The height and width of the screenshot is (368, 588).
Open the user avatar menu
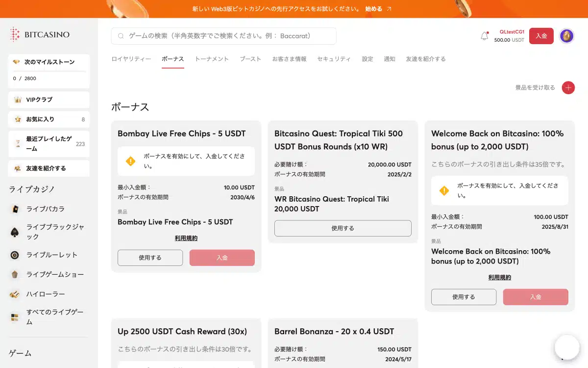(x=566, y=36)
